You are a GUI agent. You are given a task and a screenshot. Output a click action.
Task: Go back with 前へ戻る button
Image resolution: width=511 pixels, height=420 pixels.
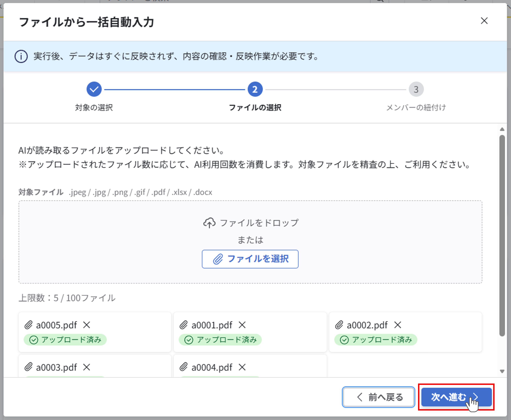point(378,397)
